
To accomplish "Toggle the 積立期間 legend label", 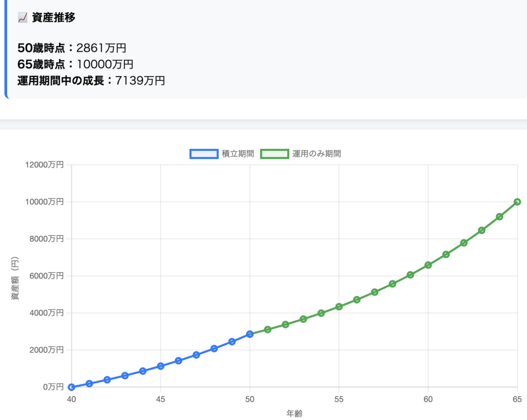I will (237, 153).
